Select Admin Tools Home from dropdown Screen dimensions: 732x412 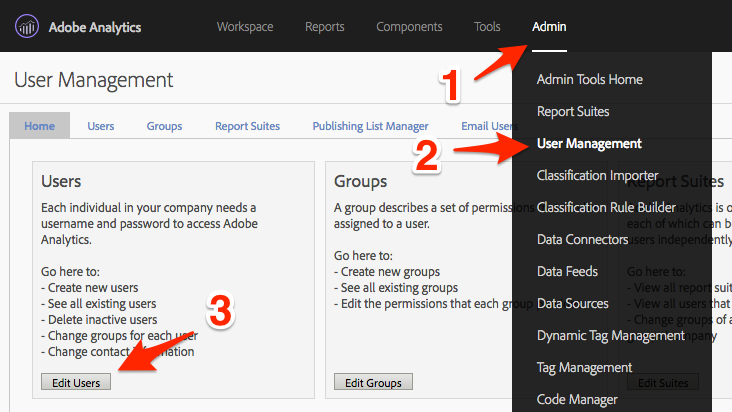tap(590, 79)
